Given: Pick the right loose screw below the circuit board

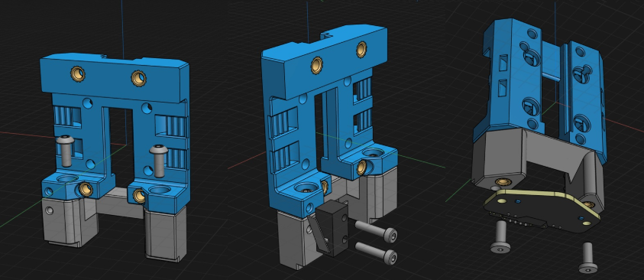Looking at the screenshot, I should pyautogui.click(x=587, y=258).
